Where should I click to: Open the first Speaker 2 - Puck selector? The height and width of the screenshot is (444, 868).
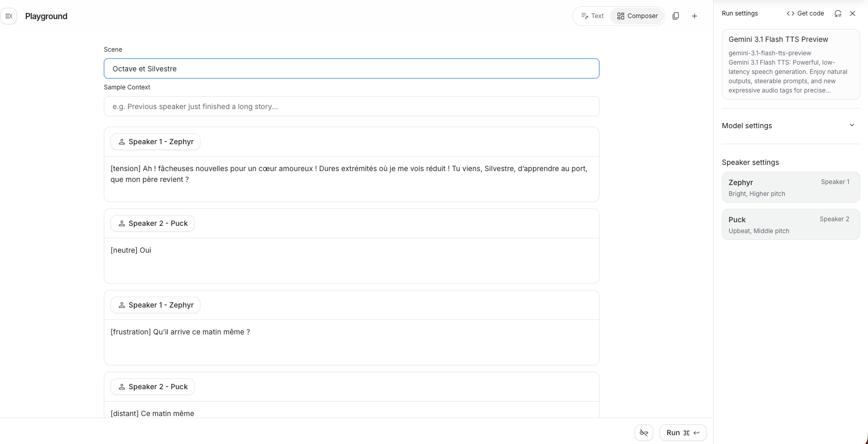click(152, 223)
